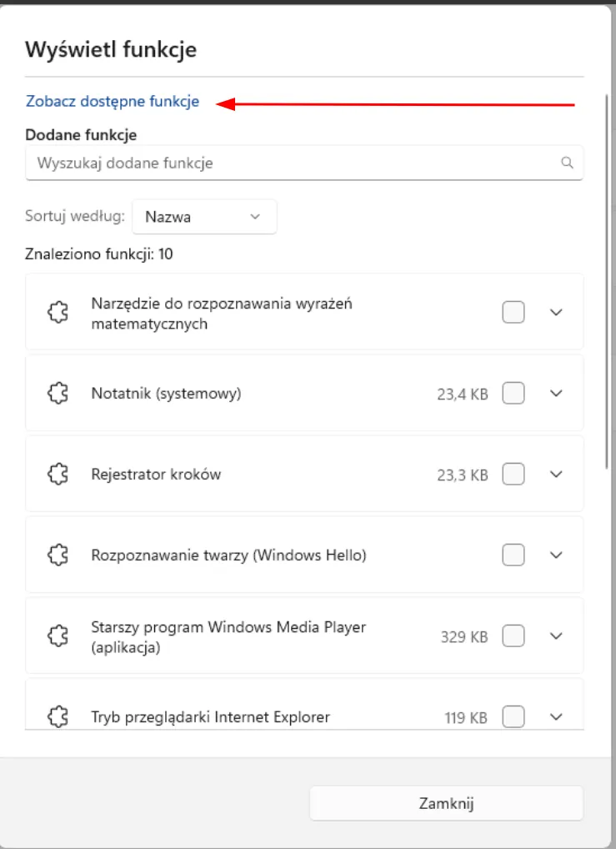Click the Wyszukaj dodane funkcje search field

(x=292, y=163)
